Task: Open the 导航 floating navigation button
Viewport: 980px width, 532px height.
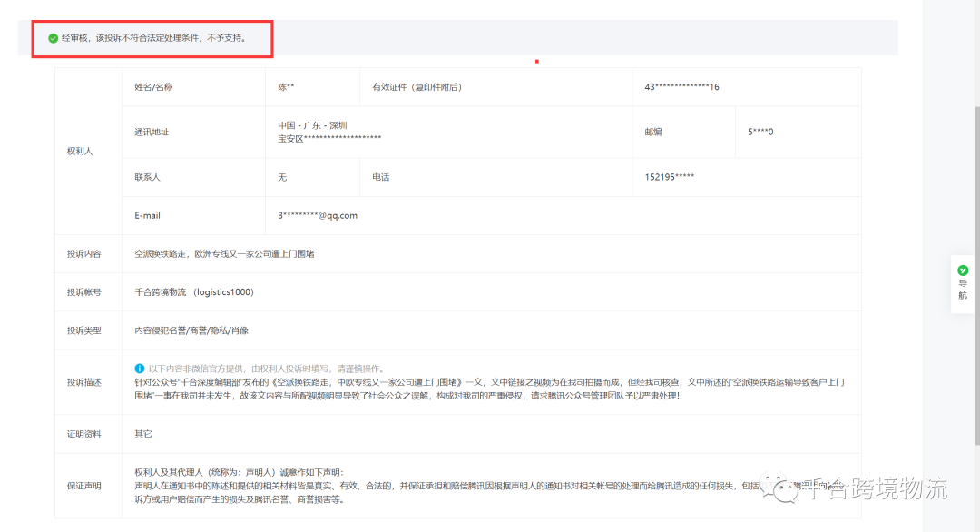Action: coord(963,284)
